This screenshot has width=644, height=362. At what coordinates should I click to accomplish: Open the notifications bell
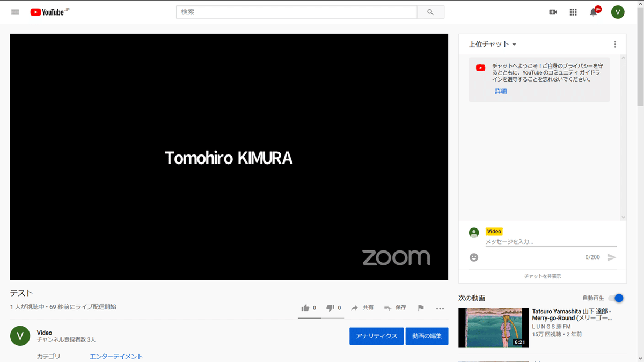point(594,12)
